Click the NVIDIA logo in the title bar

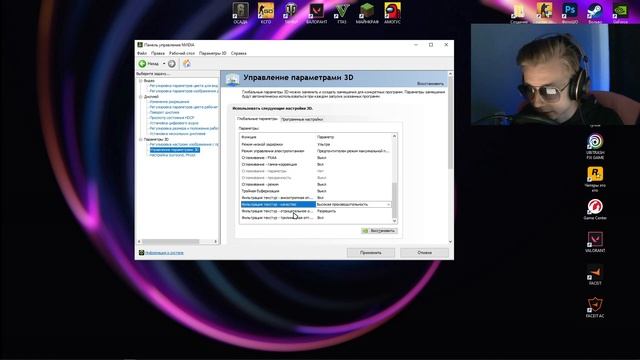pyautogui.click(x=140, y=45)
